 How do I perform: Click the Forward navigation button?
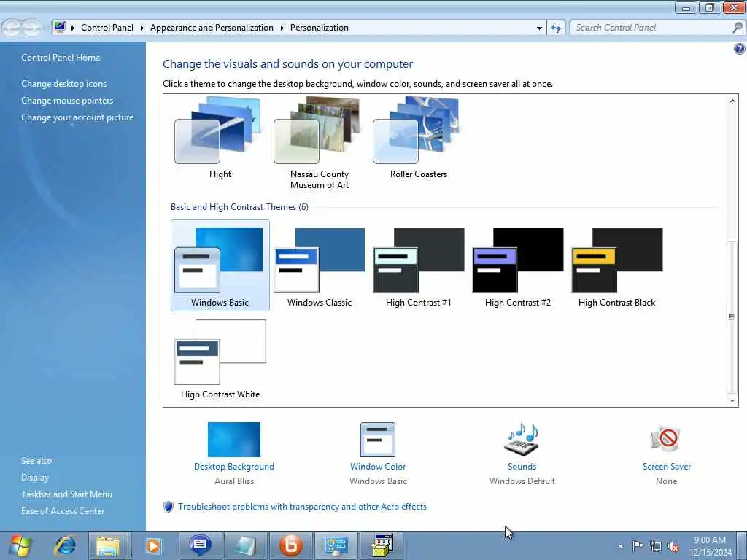click(x=31, y=28)
